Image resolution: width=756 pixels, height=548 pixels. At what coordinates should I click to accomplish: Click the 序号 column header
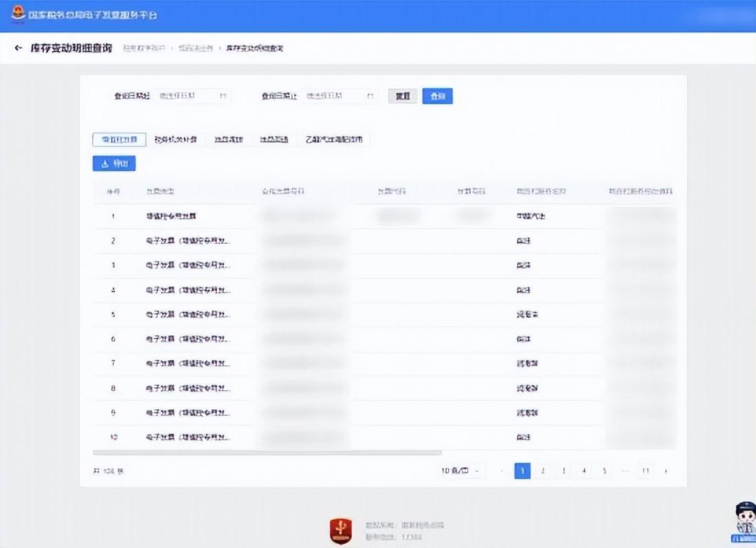(113, 192)
